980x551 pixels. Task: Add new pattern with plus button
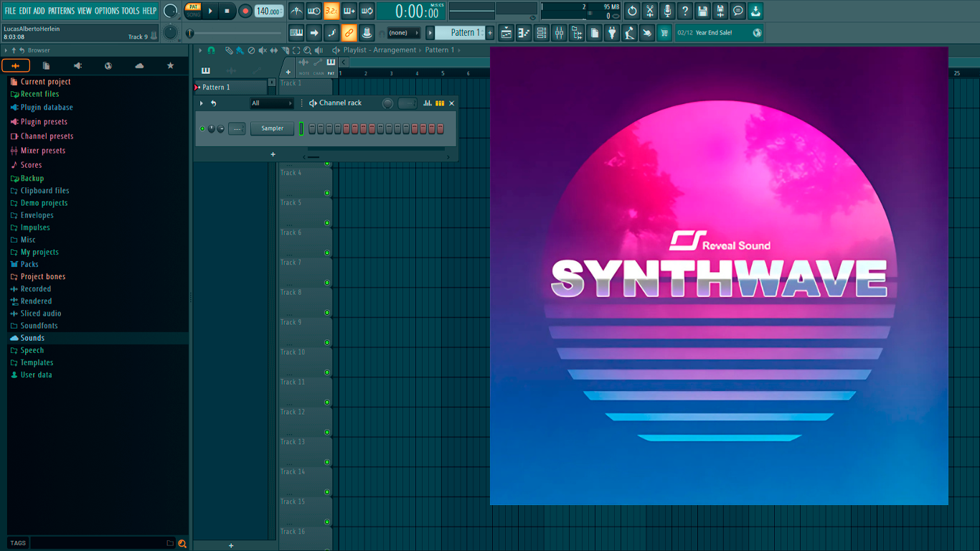tap(490, 33)
